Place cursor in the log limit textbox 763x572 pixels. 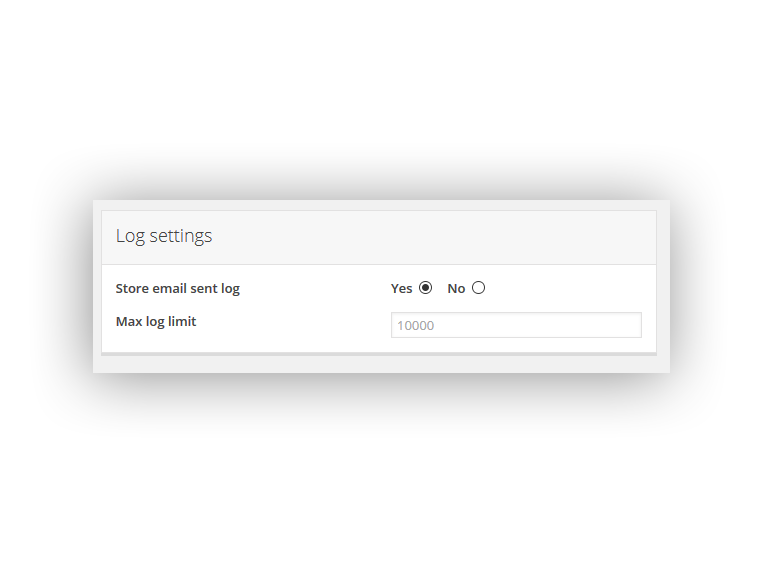pyautogui.click(x=515, y=325)
